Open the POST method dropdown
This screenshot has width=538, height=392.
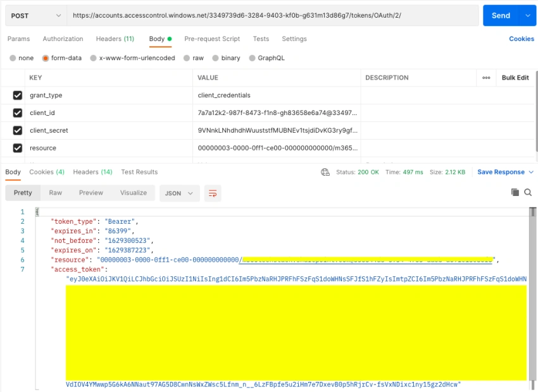[x=36, y=16]
